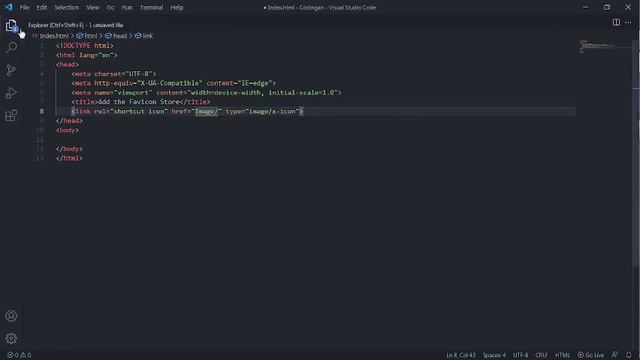Click the opening <body> tag

67,130
